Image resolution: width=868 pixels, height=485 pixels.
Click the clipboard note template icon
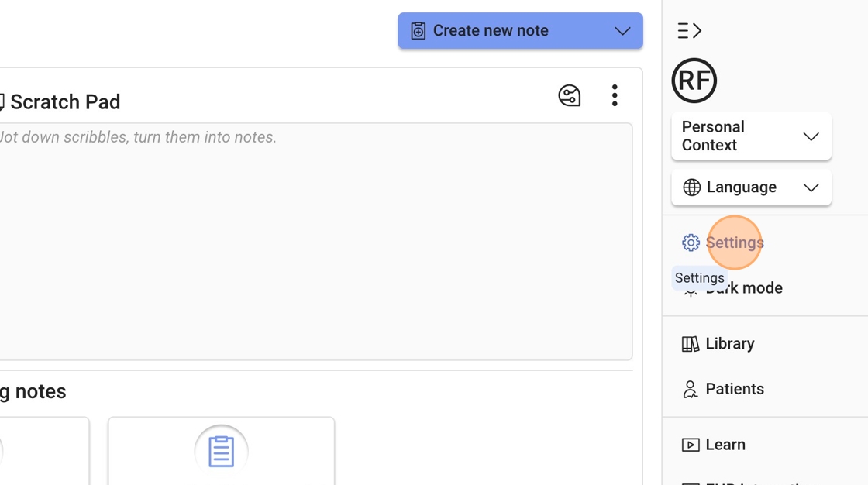click(x=221, y=451)
